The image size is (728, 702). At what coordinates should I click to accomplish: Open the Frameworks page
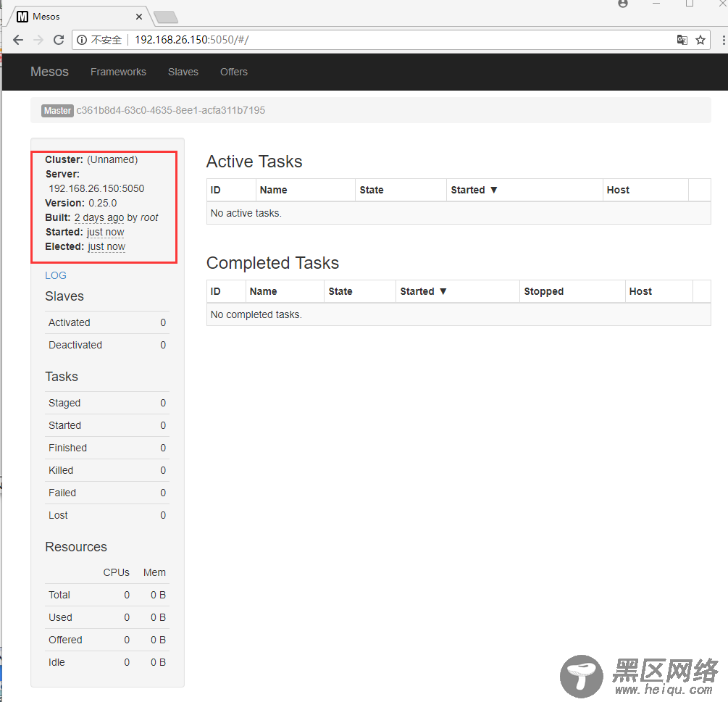coord(118,72)
